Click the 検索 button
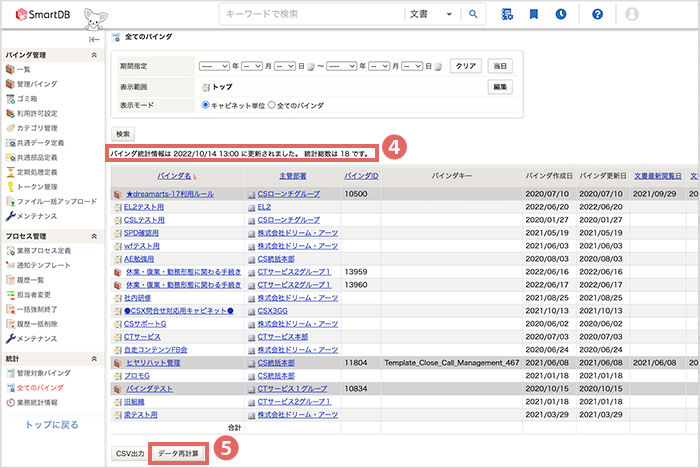 (123, 134)
